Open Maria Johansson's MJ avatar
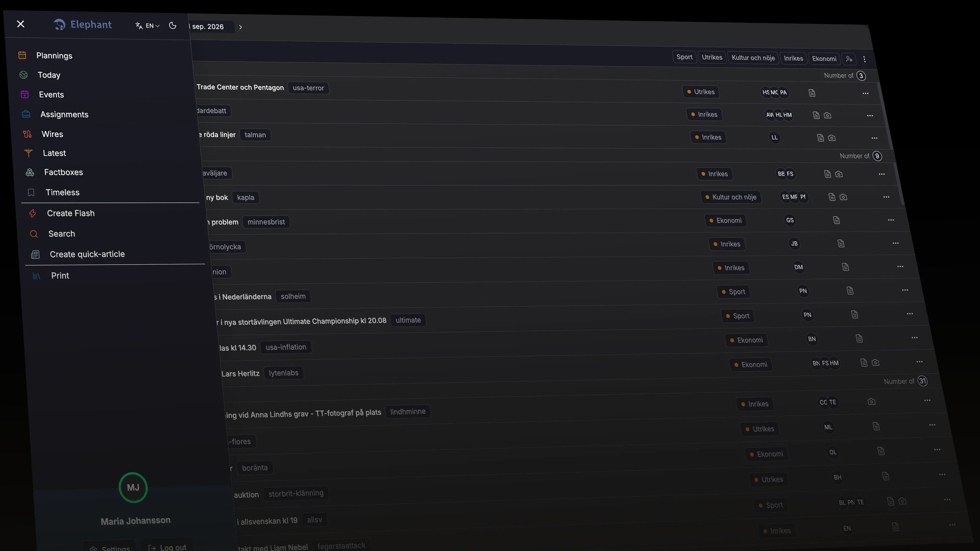980x551 pixels. tap(133, 487)
